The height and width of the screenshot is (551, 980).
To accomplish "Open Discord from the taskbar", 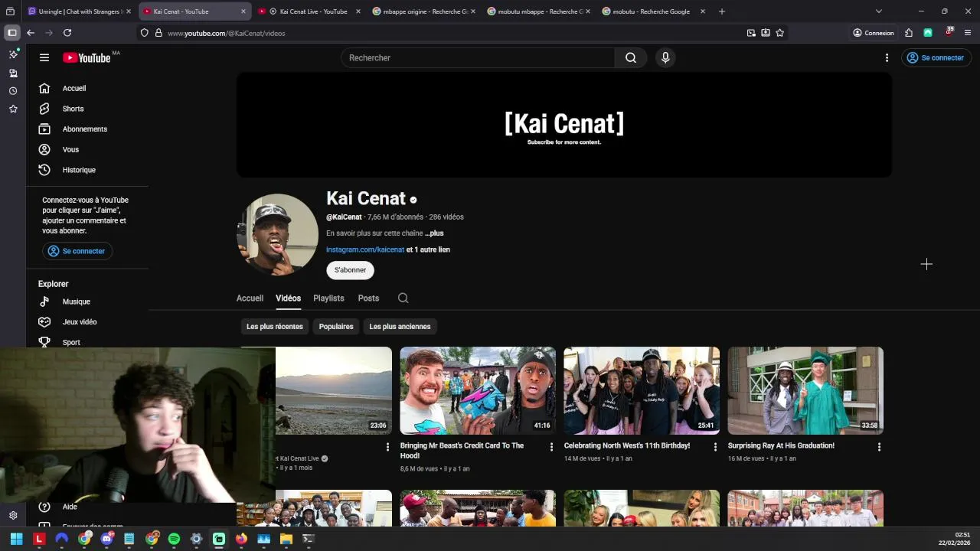I will point(107,539).
